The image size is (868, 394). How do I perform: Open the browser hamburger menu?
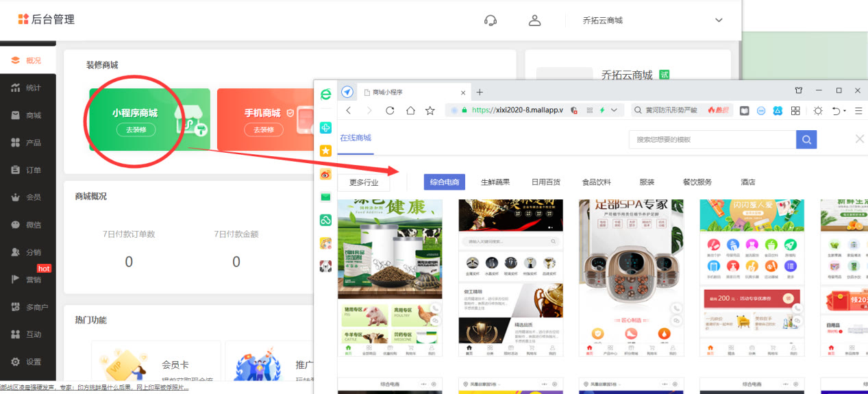point(858,110)
